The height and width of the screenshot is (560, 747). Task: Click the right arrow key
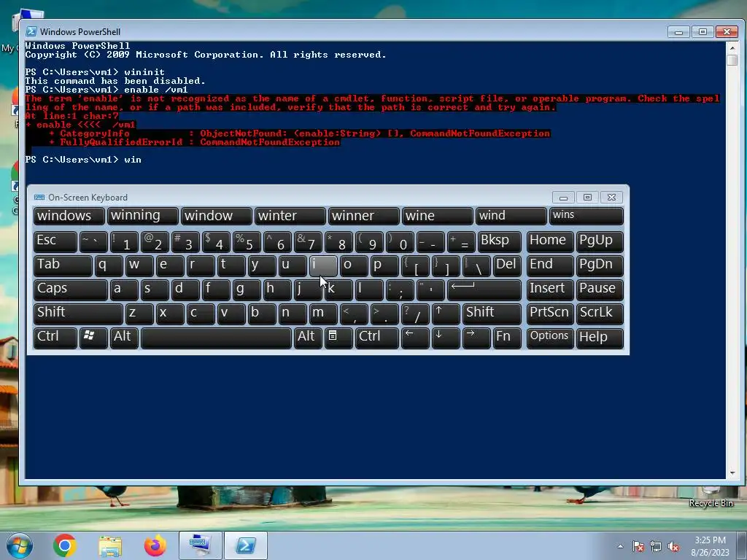[x=476, y=338]
